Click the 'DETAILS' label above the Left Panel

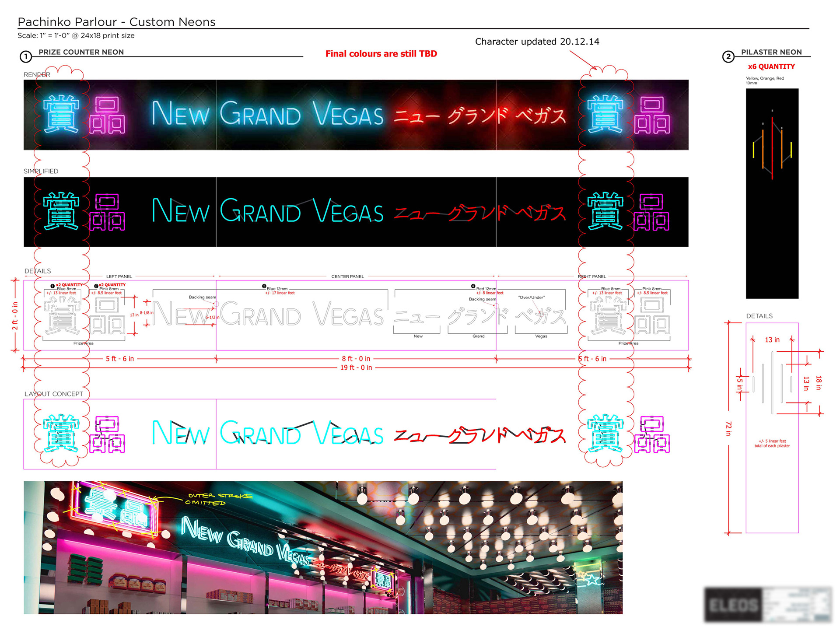(x=38, y=271)
